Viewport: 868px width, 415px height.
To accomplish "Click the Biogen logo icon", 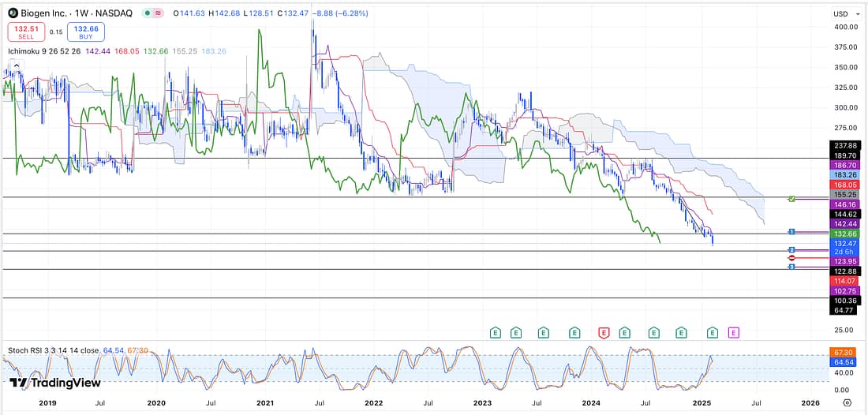I will click(13, 13).
